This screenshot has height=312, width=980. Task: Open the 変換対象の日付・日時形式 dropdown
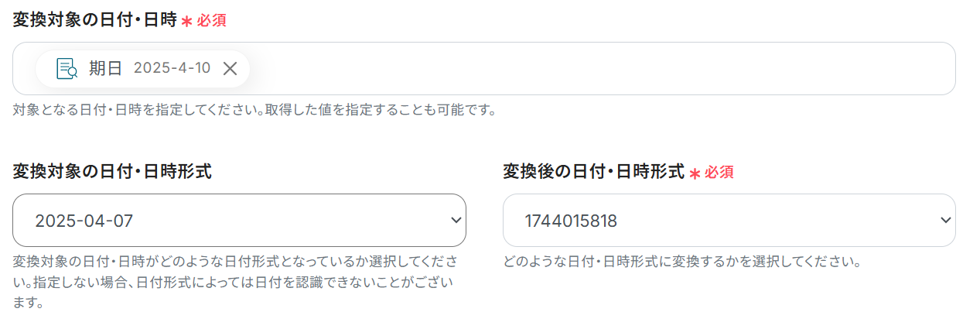[239, 221]
